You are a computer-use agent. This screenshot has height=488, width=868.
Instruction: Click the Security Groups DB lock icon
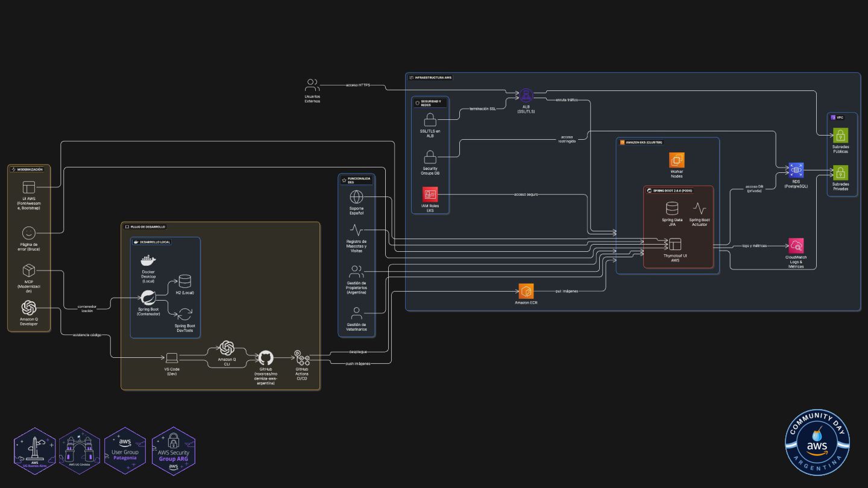(430, 157)
